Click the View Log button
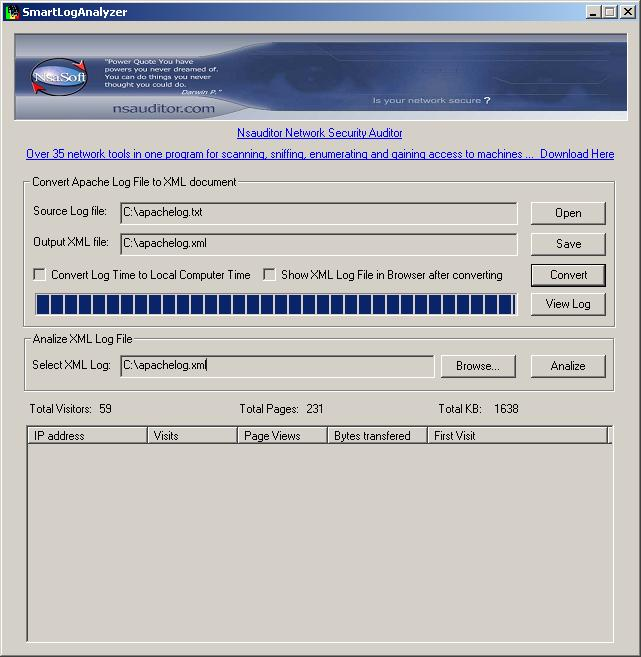Image resolution: width=641 pixels, height=657 pixels. click(x=568, y=304)
